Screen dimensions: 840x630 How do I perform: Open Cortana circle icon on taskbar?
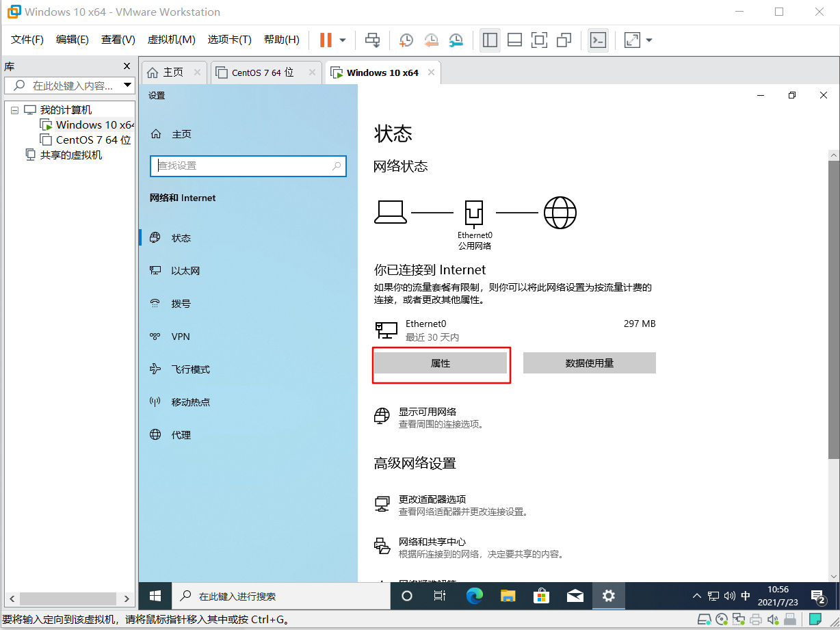click(407, 596)
